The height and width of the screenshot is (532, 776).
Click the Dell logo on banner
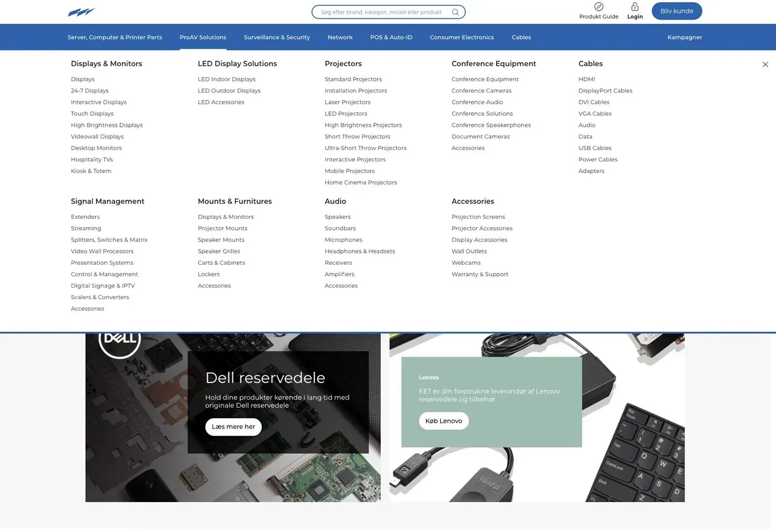(120, 341)
